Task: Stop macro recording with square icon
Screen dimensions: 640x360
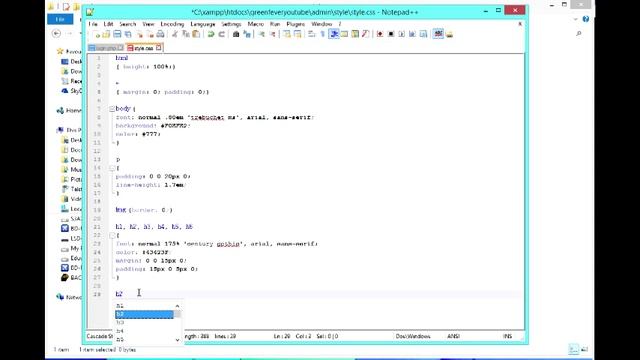Action: point(391,34)
